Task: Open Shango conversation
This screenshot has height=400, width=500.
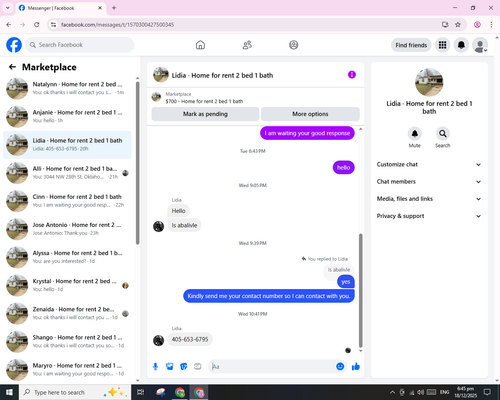Action: (67, 342)
